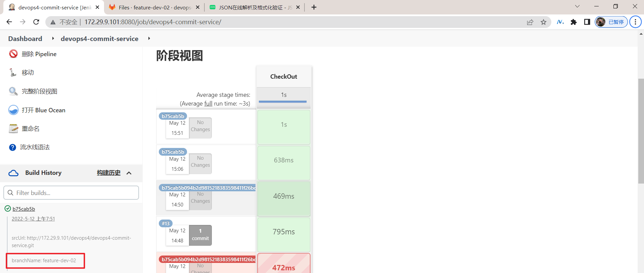Click the 'full' link in average run time
Viewport: 644px width, 273px height.
pos(208,104)
